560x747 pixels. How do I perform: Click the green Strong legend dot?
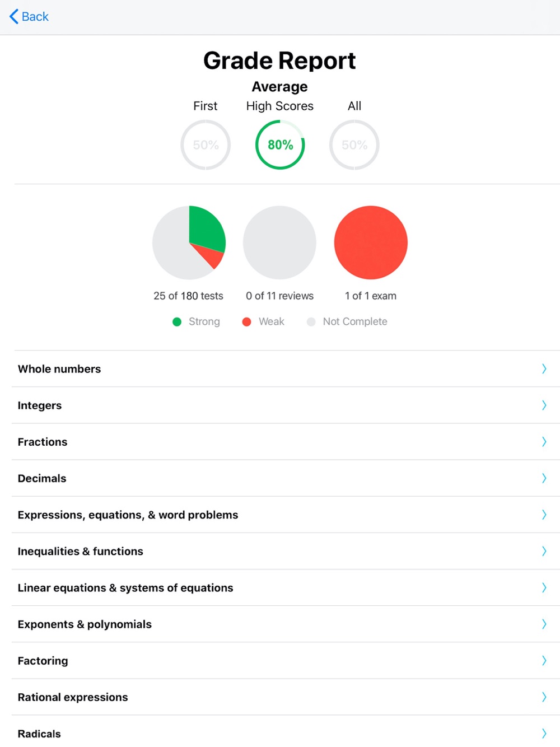(x=177, y=321)
